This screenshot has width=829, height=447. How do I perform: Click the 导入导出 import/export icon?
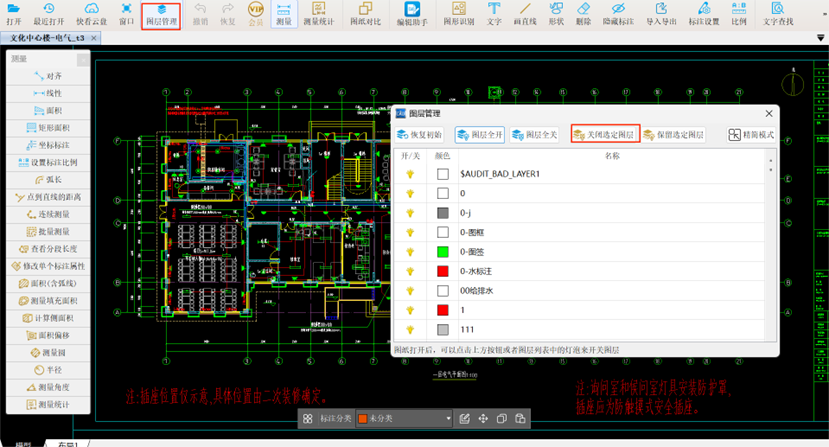click(x=661, y=14)
